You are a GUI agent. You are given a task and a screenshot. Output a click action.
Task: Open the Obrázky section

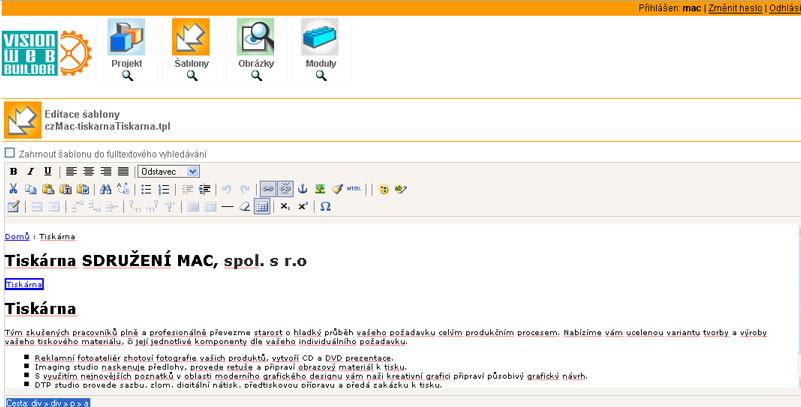(x=256, y=47)
